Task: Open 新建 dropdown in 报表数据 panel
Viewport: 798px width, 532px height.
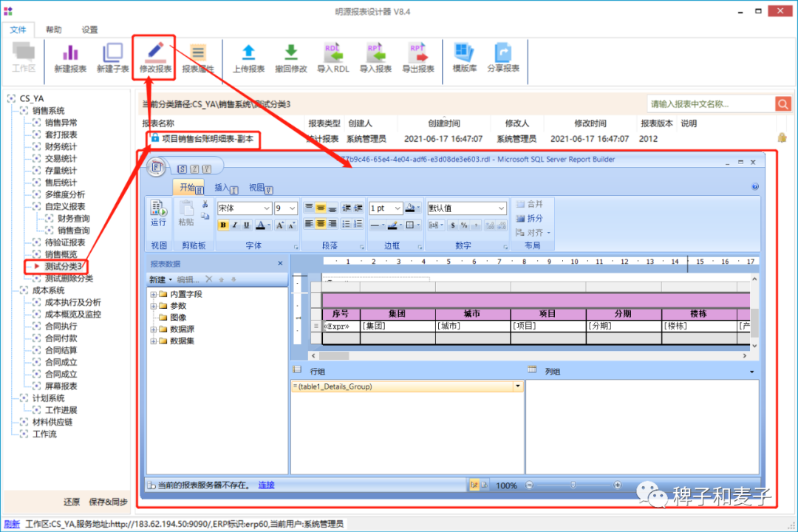Action: [x=160, y=279]
